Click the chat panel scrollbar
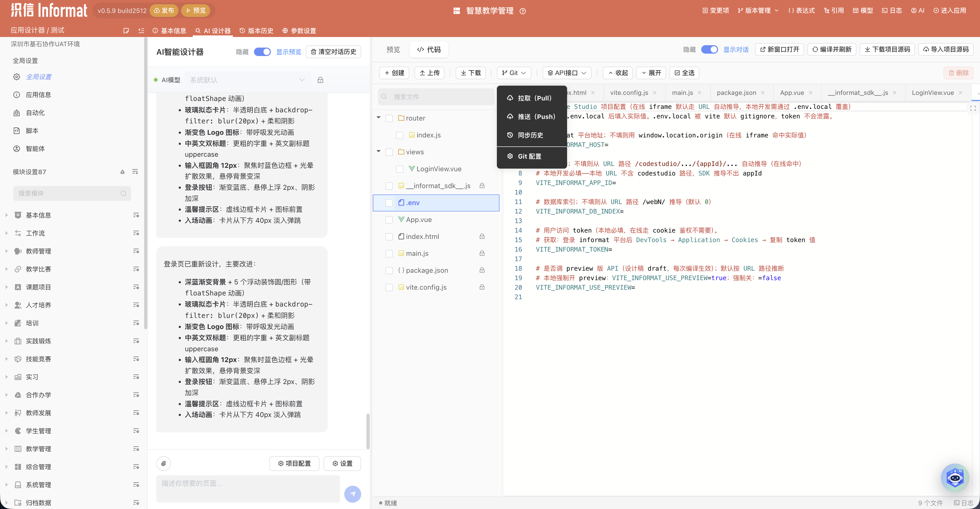The width and height of the screenshot is (980, 509). [368, 431]
